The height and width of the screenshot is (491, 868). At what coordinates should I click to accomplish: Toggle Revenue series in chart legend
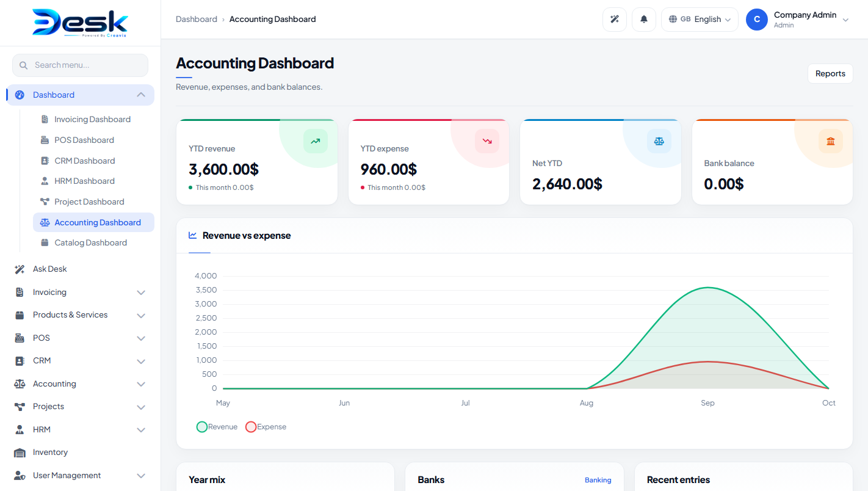click(217, 427)
